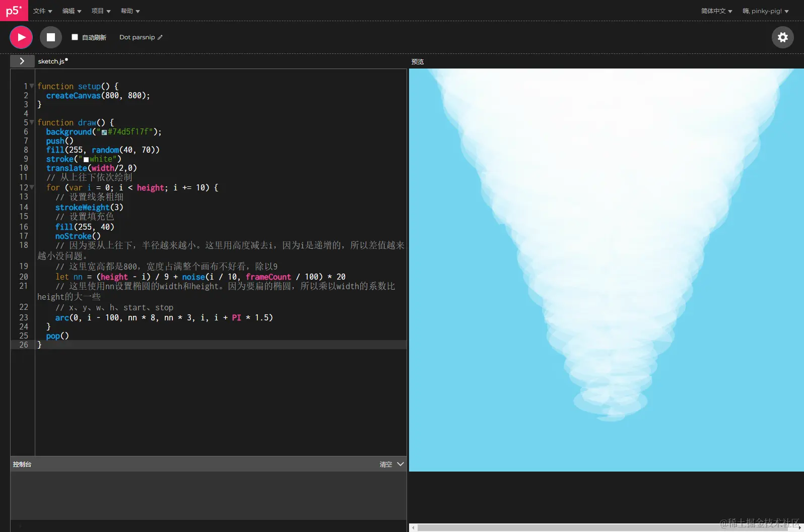Open the 项目 menu

pyautogui.click(x=101, y=11)
